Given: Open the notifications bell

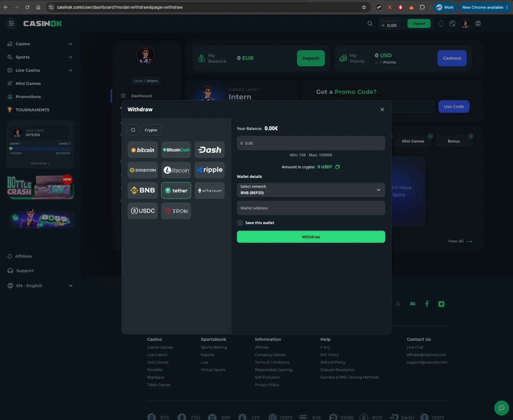Looking at the screenshot, I should pyautogui.click(x=441, y=23).
